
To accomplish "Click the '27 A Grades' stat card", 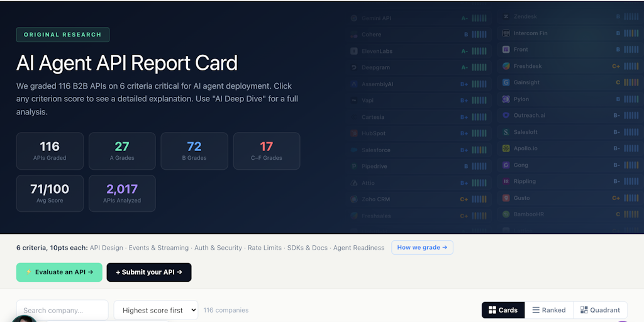I will (122, 151).
